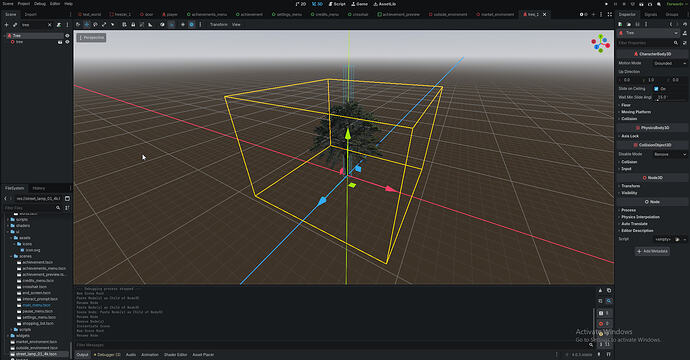Expand the Transform section
The width and height of the screenshot is (690, 360).
click(630, 186)
